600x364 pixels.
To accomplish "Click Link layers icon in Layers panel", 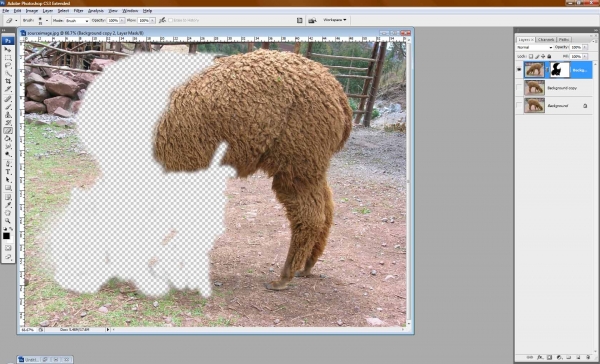I will click(530, 357).
